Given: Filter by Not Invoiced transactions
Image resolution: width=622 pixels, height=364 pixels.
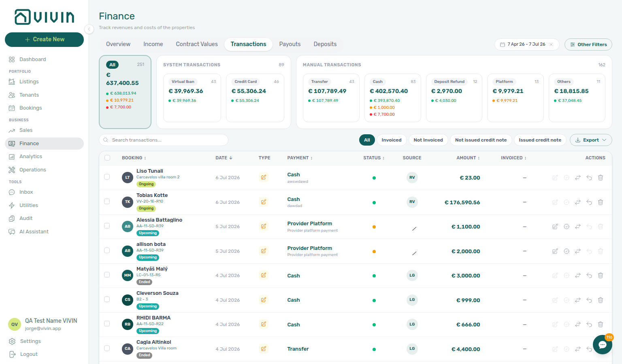Looking at the screenshot, I should [x=428, y=140].
